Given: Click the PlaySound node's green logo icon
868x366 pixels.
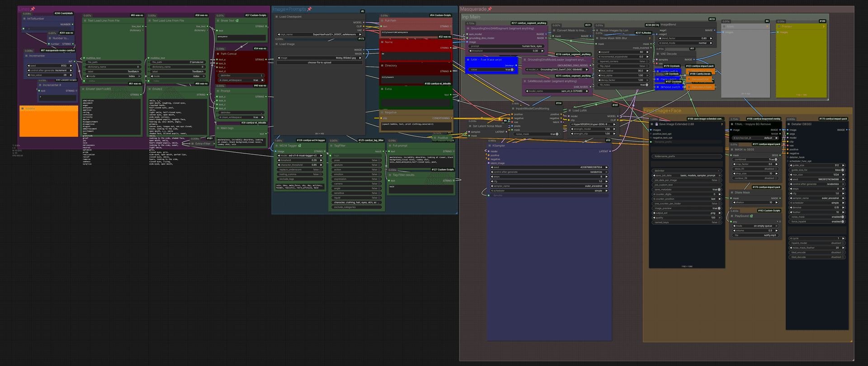Looking at the screenshot, I should [x=751, y=216].
